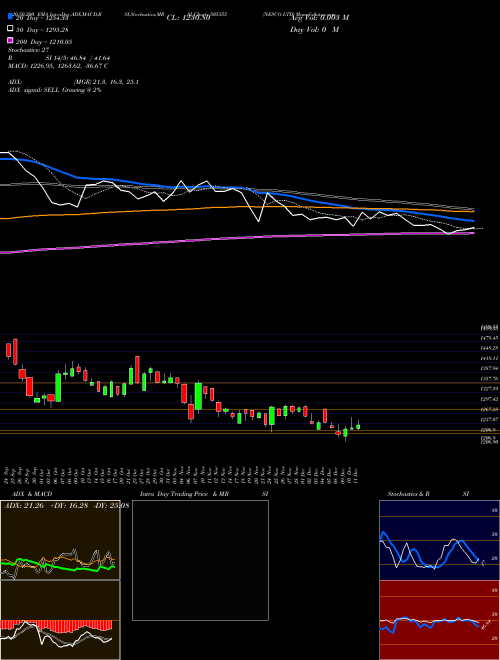Click the 'Stochastics: 27' readout
Image resolution: width=500 pixels, height=660 pixels.
(29, 50)
